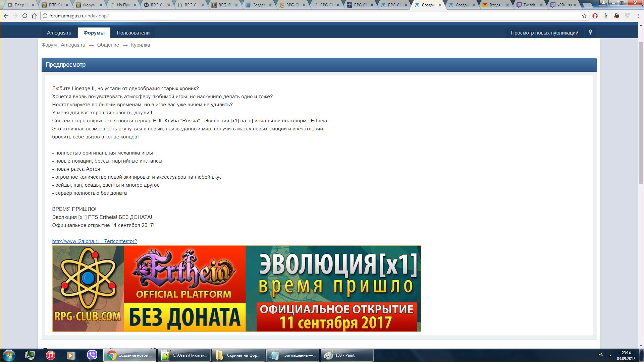Bookmark this page with the star
The image size is (644, 362).
(584, 16)
